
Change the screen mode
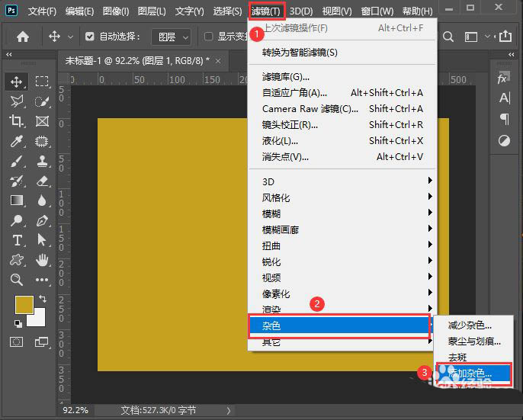41,341
